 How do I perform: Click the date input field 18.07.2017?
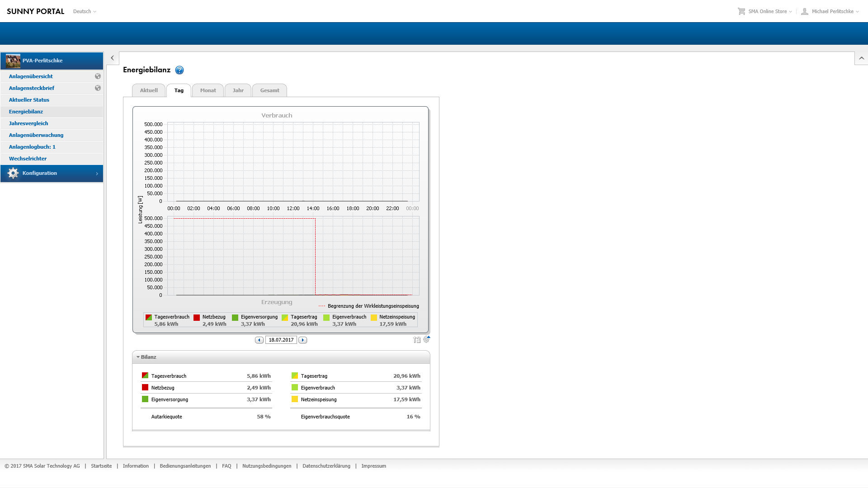click(281, 340)
